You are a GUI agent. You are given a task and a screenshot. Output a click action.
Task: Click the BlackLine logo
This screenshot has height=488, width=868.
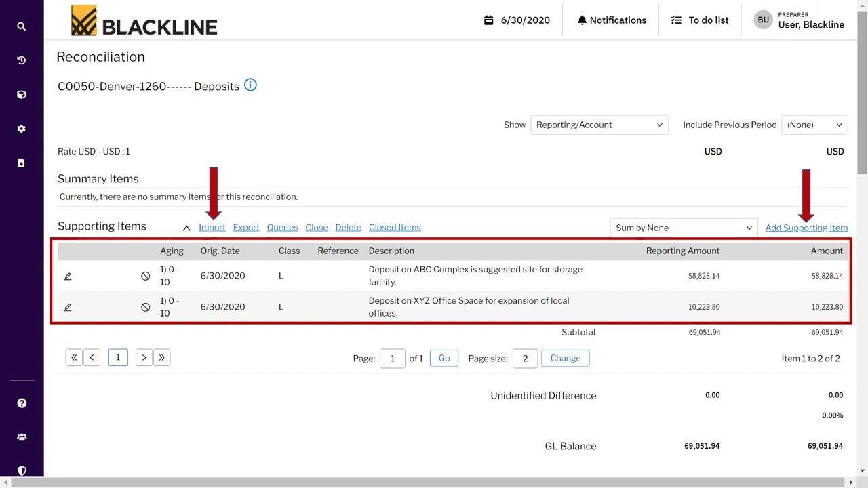(x=144, y=20)
